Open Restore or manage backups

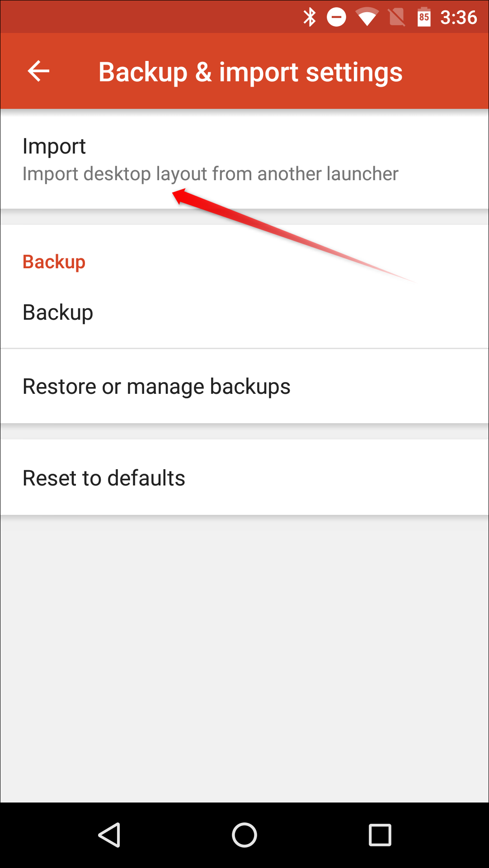click(156, 387)
